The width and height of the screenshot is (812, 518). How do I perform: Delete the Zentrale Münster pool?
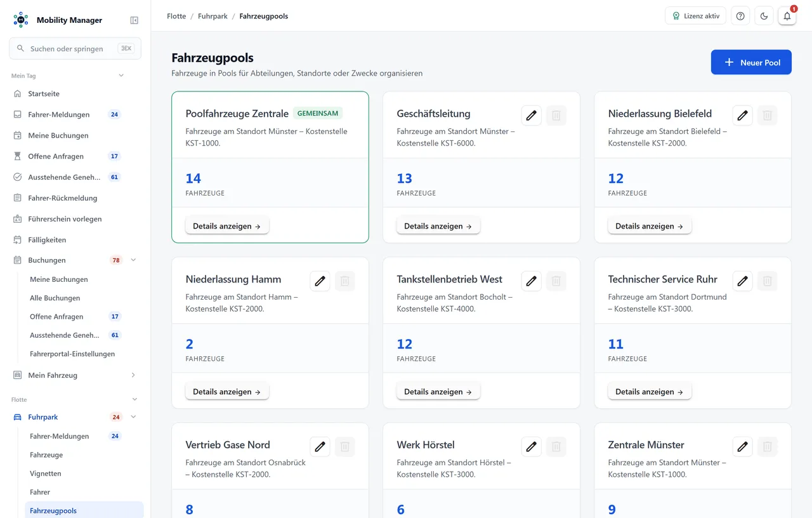(x=768, y=447)
